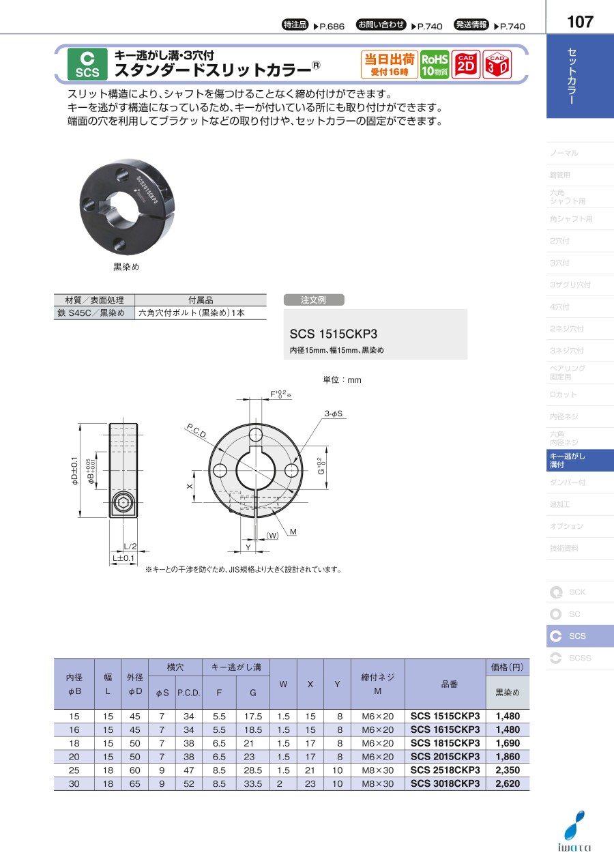The height and width of the screenshot is (868, 614).
Task: Click the 当日出荷 same-day shipping badge
Action: pyautogui.click(x=389, y=65)
